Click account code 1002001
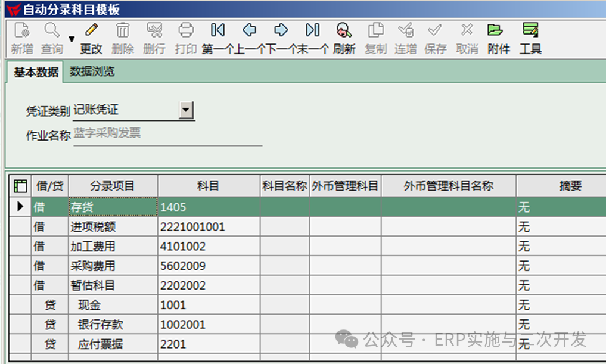Image resolution: width=606 pixels, height=364 pixels. pos(183,325)
